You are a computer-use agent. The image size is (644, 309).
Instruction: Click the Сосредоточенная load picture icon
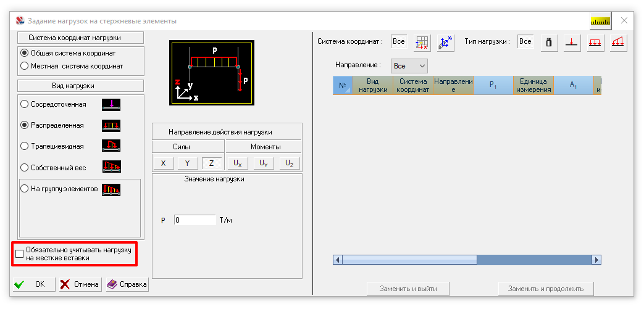tap(111, 105)
